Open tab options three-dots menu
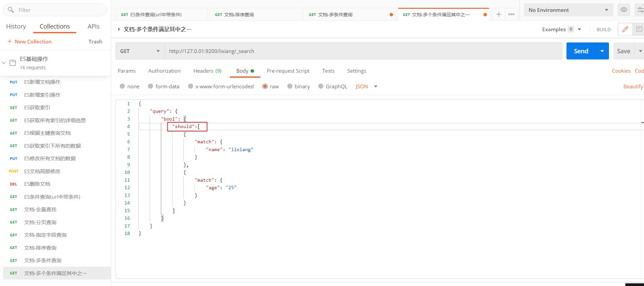The image size is (644, 286). [511, 14]
